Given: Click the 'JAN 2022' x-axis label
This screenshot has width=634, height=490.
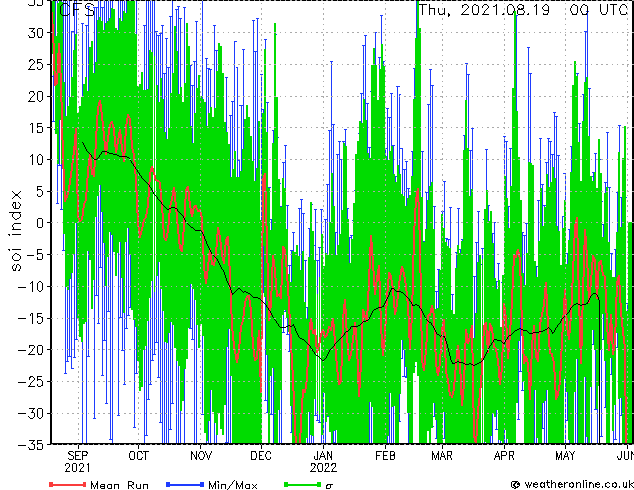Looking at the screenshot, I should click(x=323, y=462).
